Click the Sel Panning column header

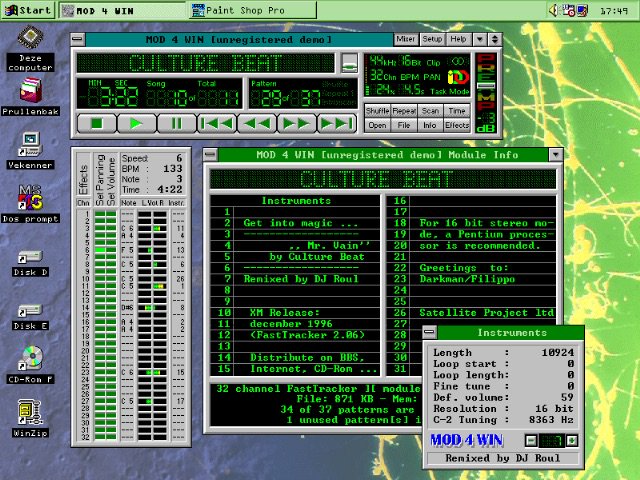pyautogui.click(x=100, y=179)
